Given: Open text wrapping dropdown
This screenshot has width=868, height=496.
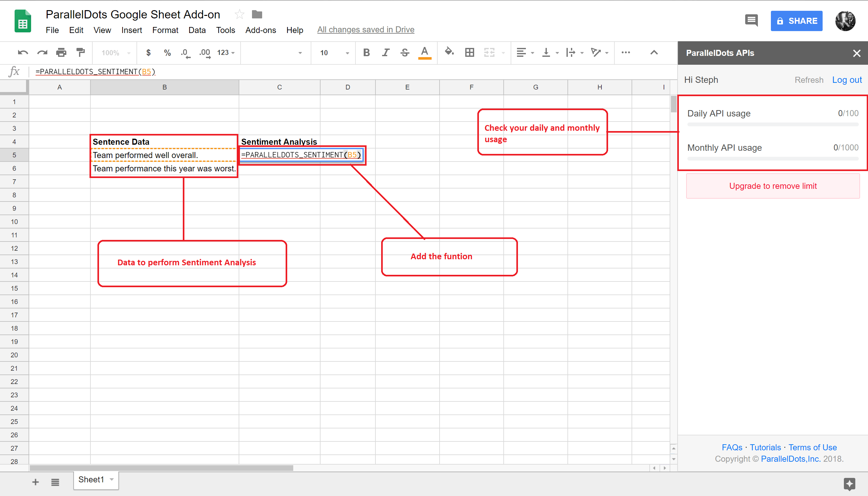Looking at the screenshot, I should pyautogui.click(x=575, y=52).
